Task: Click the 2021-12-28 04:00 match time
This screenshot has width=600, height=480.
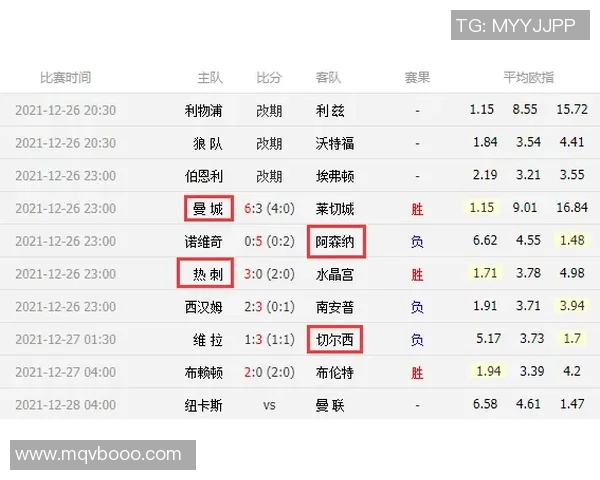Action: pos(66,405)
